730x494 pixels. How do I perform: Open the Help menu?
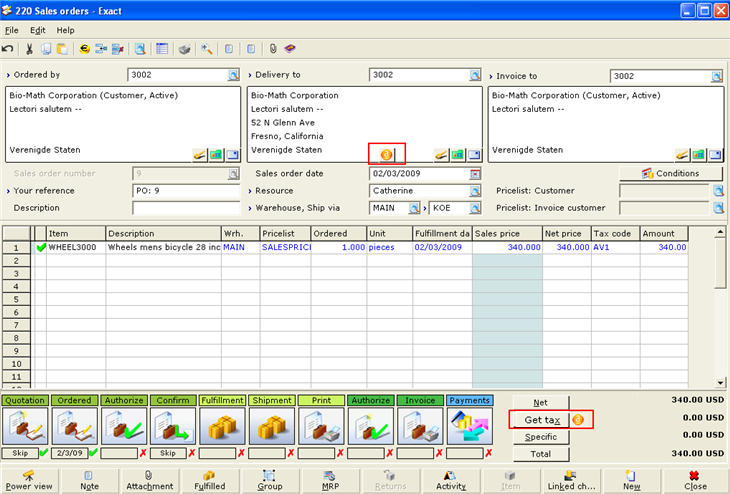point(66,30)
